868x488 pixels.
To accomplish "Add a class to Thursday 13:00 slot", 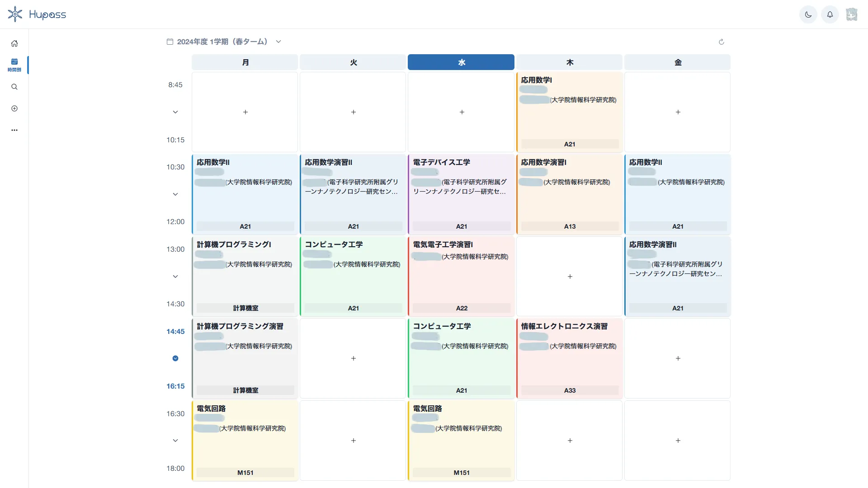I will (570, 277).
